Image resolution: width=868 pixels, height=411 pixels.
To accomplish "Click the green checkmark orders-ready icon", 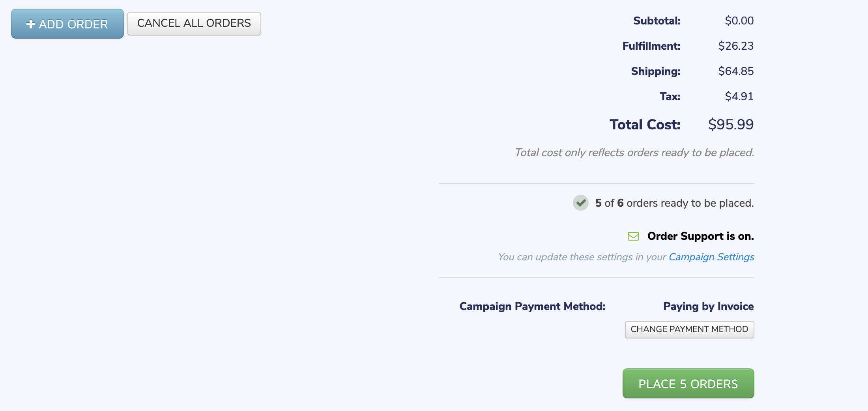I will [x=580, y=203].
